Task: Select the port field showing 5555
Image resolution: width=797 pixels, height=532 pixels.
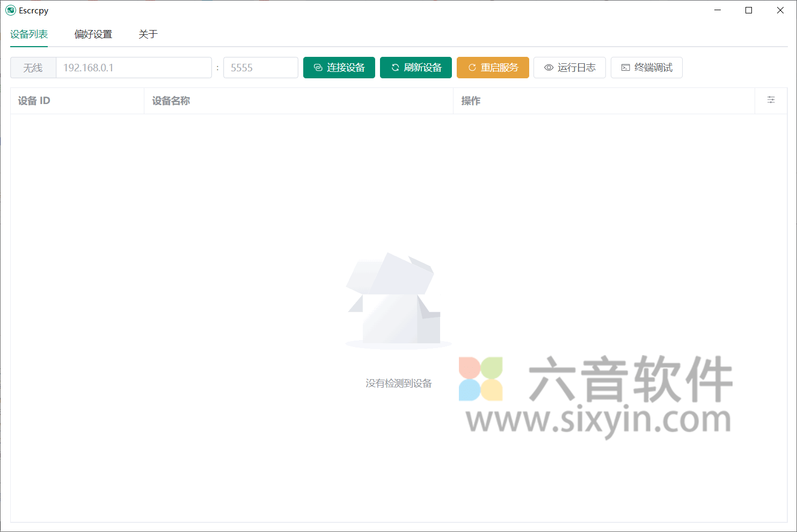Action: (x=260, y=68)
